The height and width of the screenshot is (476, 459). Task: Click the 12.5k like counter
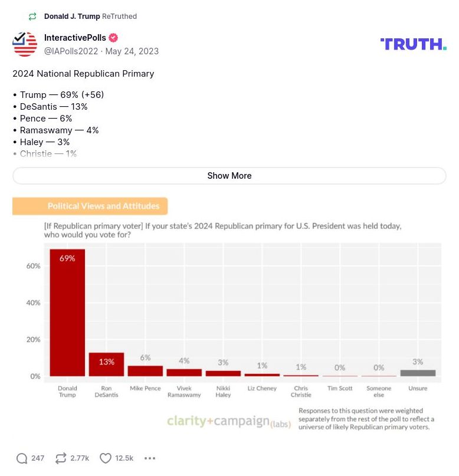coord(124,458)
